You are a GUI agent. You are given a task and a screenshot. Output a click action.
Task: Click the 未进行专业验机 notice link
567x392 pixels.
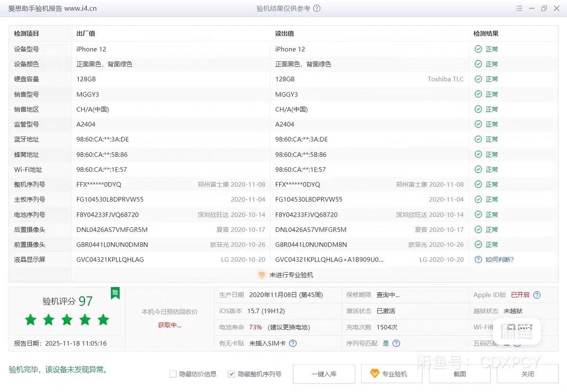tap(291, 275)
